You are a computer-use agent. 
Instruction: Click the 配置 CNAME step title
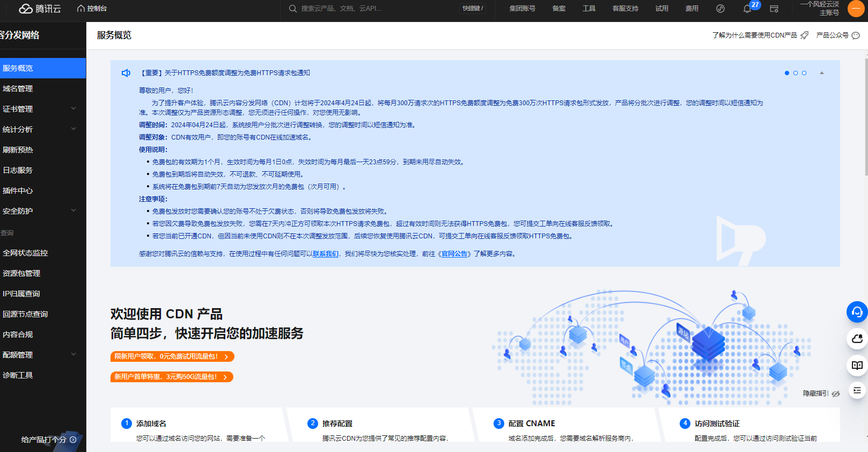532,424
